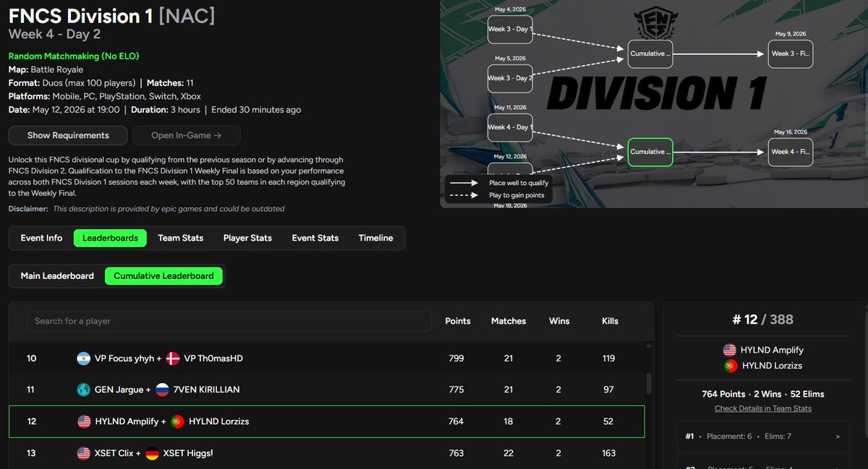Image resolution: width=868 pixels, height=469 pixels.
Task: Click Germany flag next to XSET Higgs!
Action: 152,453
